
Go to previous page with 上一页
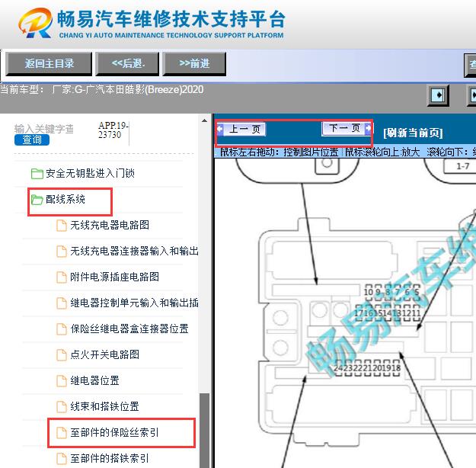pos(241,129)
